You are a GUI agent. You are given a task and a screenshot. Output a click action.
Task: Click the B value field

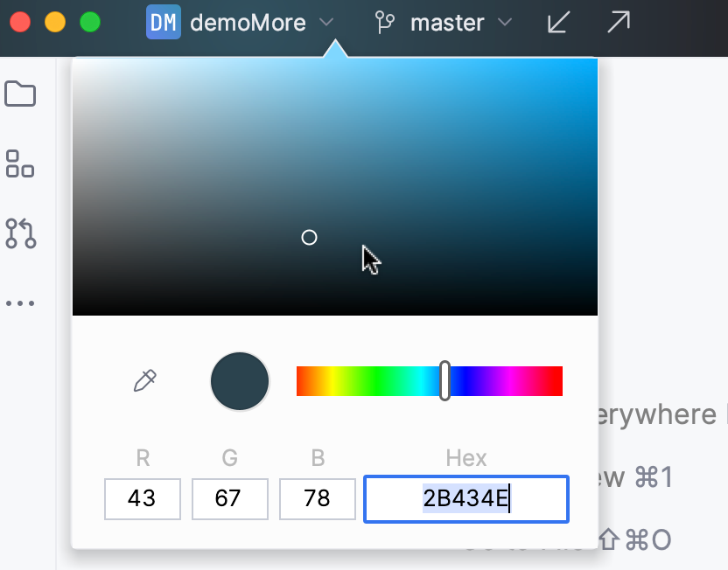pyautogui.click(x=317, y=498)
